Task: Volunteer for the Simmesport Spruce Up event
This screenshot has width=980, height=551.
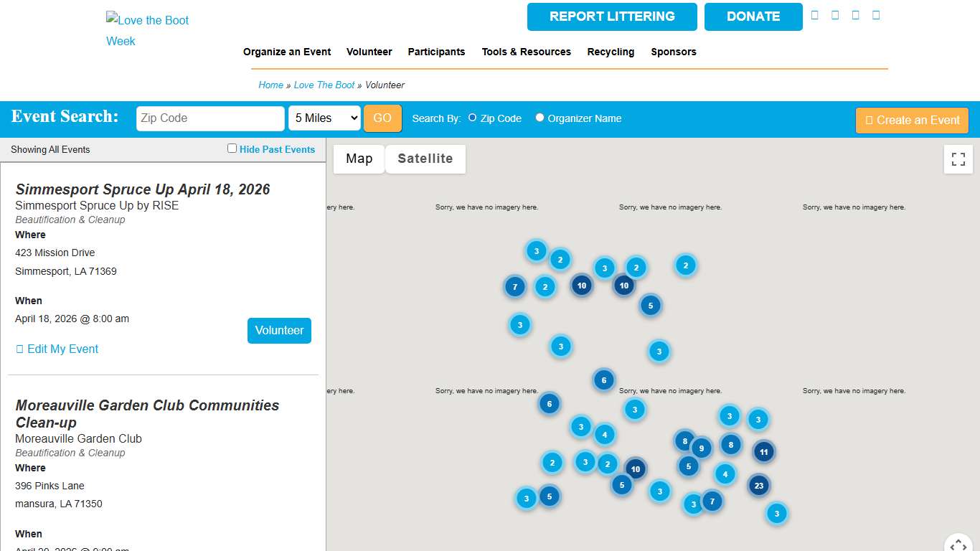Action: coord(279,331)
